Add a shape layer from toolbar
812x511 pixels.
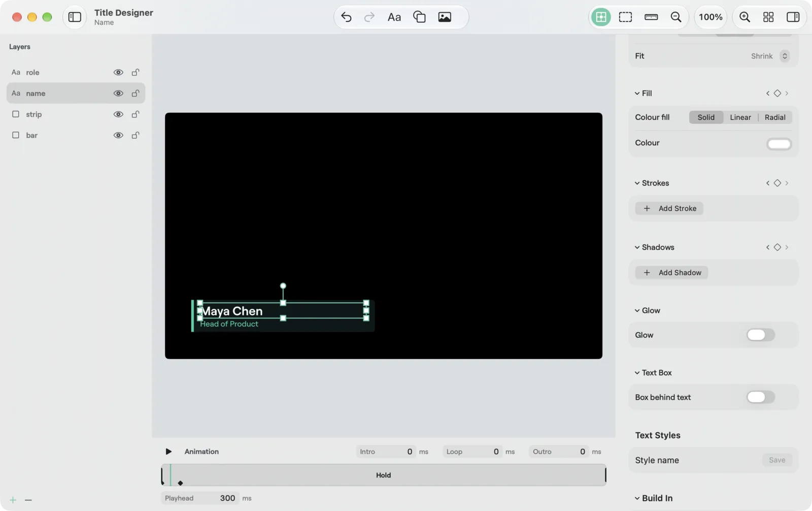tap(420, 17)
